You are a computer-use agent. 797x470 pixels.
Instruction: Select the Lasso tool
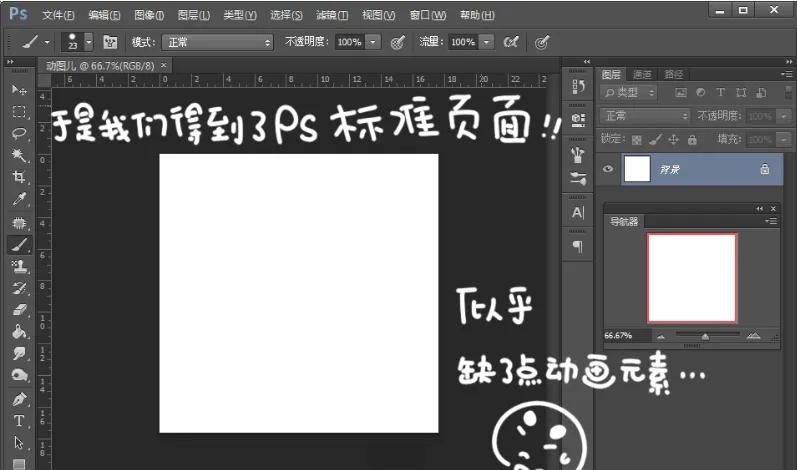[x=19, y=133]
